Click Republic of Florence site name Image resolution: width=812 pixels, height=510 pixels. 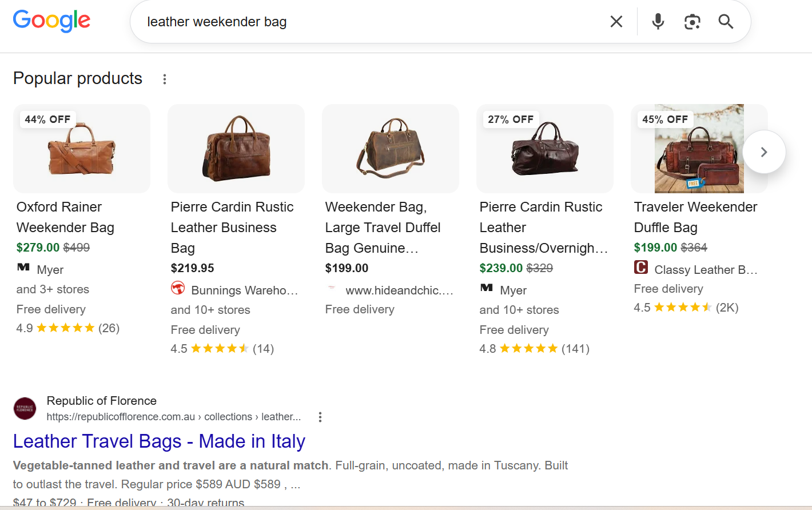coord(102,401)
